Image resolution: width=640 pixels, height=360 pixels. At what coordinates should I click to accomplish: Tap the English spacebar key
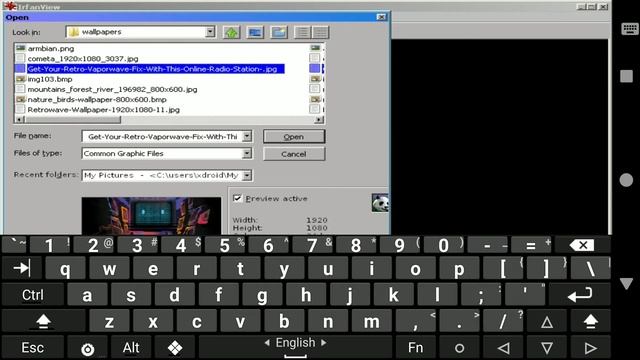tap(295, 347)
